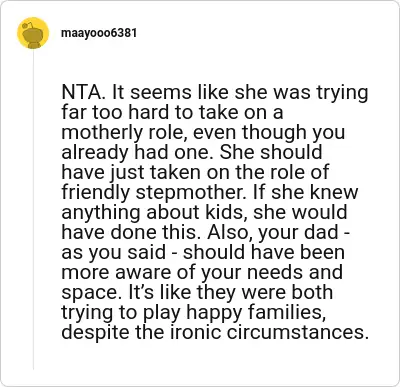400x387 pixels.
Task: Open maayooo6381 user profile link
Action: click(99, 33)
